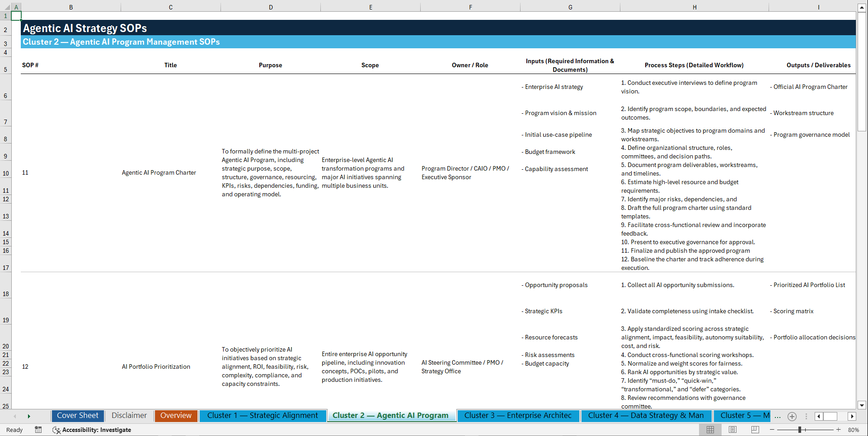Click the Zoom In plus icon
The height and width of the screenshot is (436, 868).
click(x=839, y=430)
